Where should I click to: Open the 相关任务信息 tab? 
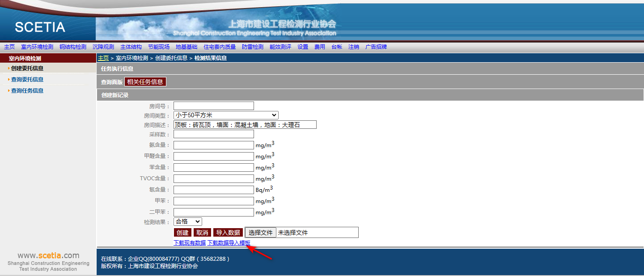[145, 82]
